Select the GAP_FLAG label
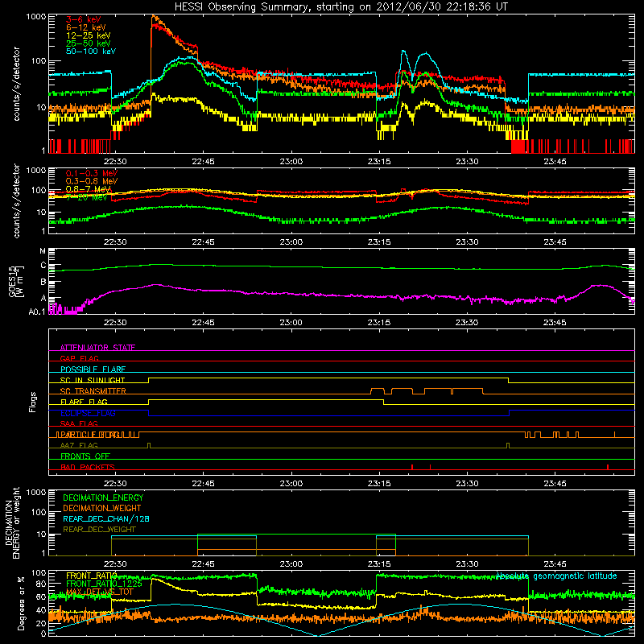Image resolution: width=644 pixels, height=644 pixels. pyautogui.click(x=79, y=358)
